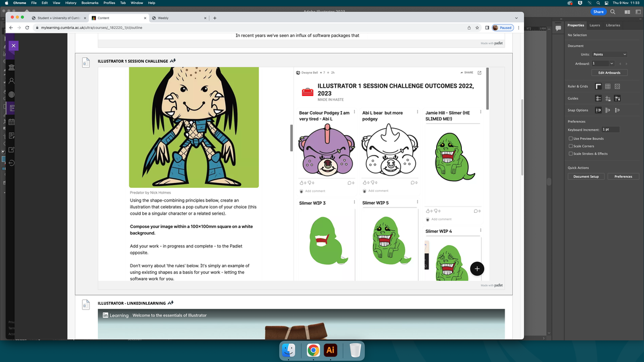
Task: Open the Institution page icon in Blackboard sidebar
Action: [x=12, y=67]
